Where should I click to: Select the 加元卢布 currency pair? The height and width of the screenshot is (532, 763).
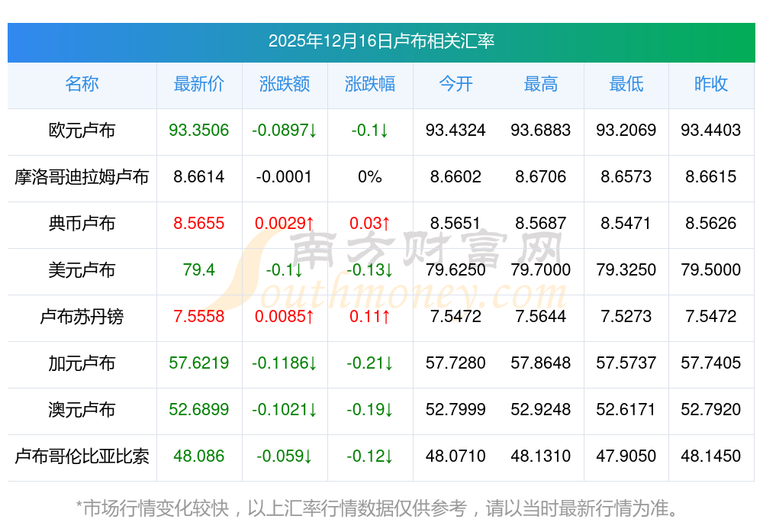pyautogui.click(x=82, y=363)
